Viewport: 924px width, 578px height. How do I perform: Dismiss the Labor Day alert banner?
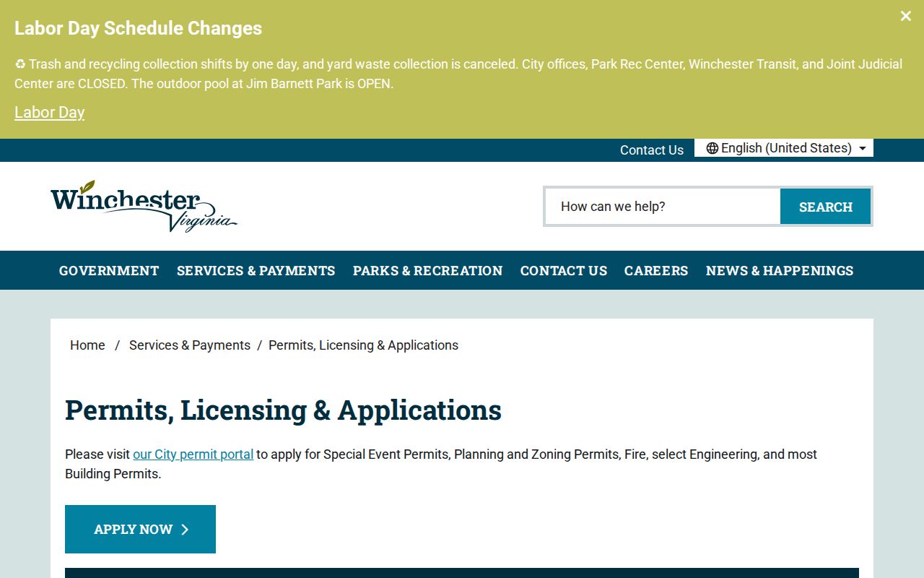click(905, 16)
